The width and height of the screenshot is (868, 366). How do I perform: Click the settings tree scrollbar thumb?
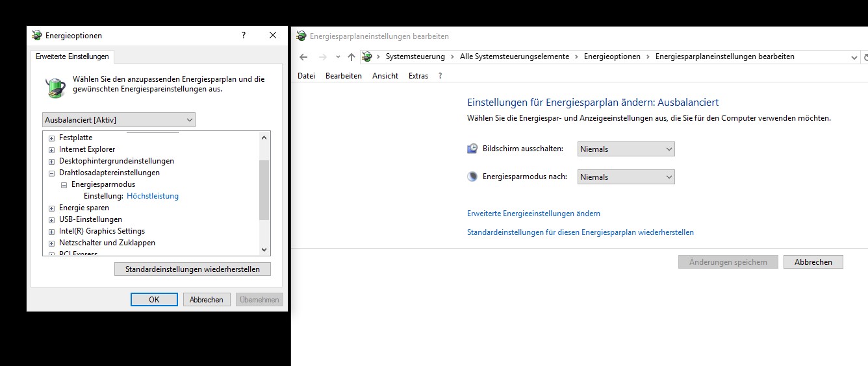pyautogui.click(x=264, y=190)
